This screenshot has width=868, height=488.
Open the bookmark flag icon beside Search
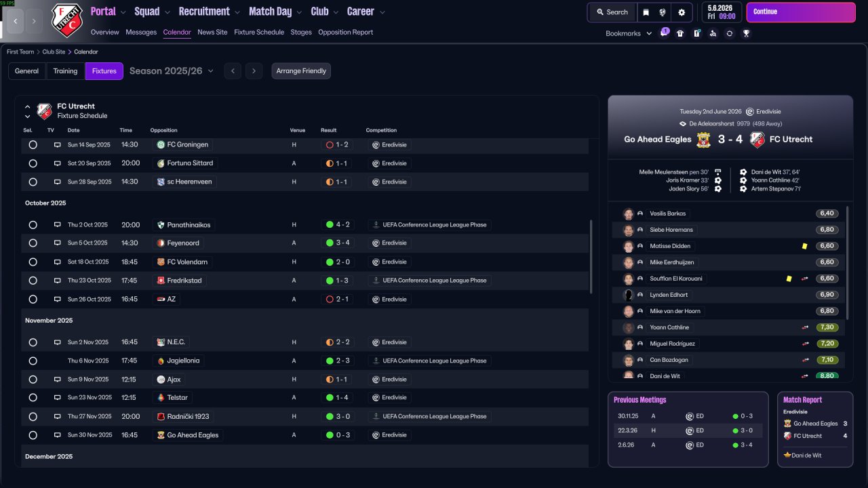click(x=646, y=12)
